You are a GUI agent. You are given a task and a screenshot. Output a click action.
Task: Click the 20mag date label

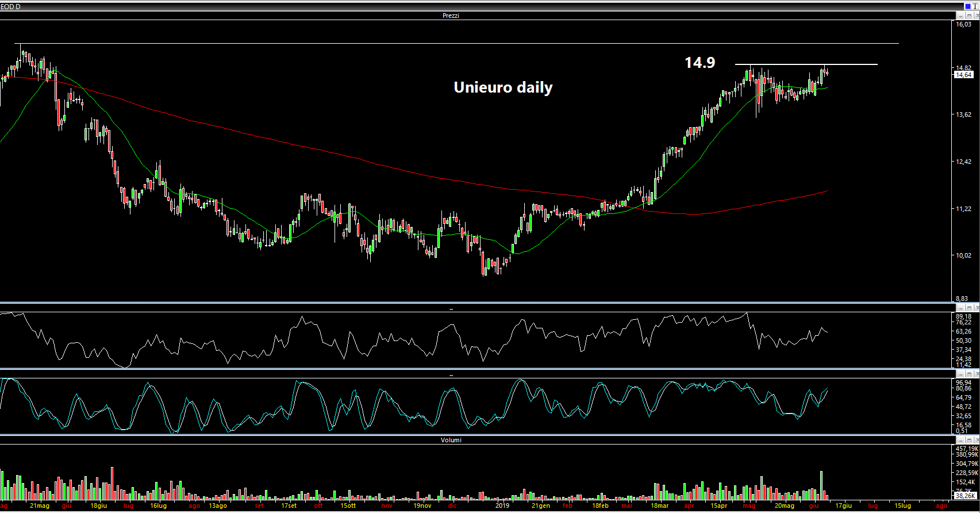point(784,506)
